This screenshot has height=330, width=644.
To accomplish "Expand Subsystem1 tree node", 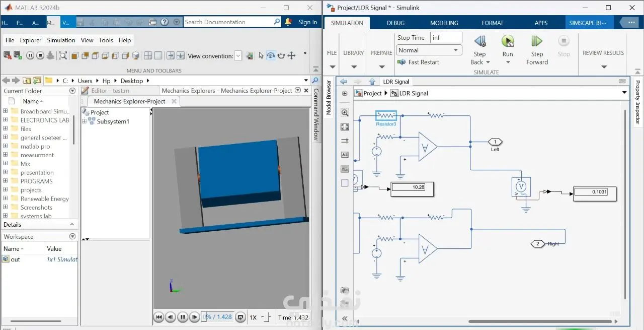I will coord(85,121).
